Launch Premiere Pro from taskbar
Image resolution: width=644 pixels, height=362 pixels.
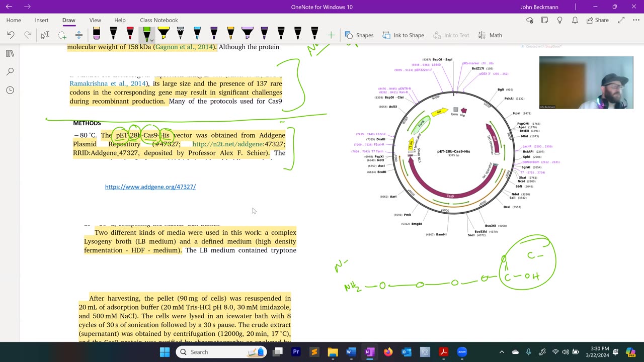(296, 352)
